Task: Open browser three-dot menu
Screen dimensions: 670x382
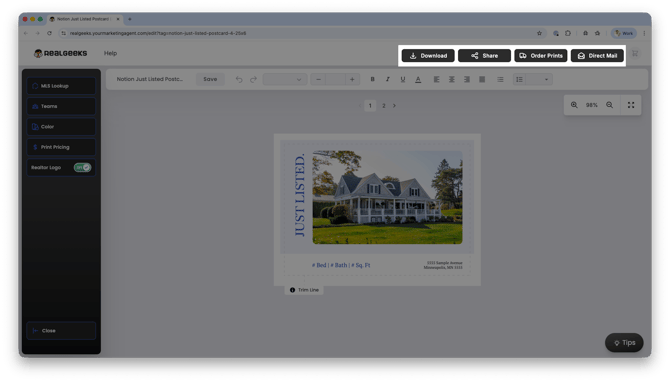Action: point(644,33)
